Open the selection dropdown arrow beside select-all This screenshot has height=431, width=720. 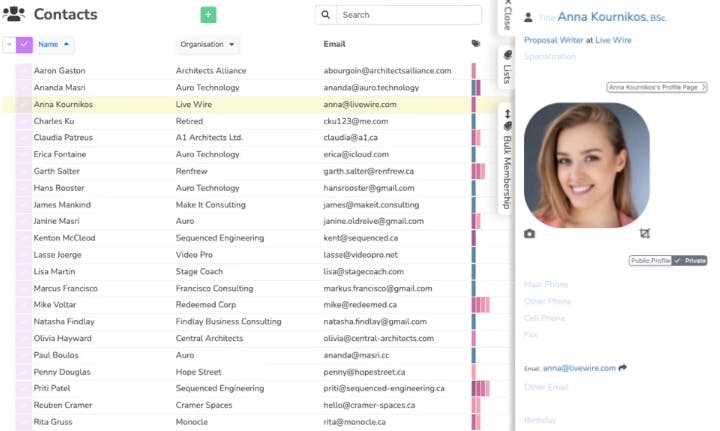[x=9, y=45]
